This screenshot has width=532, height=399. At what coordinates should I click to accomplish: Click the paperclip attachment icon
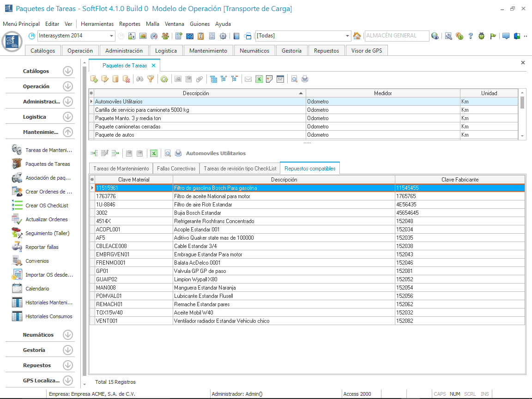coord(199,79)
